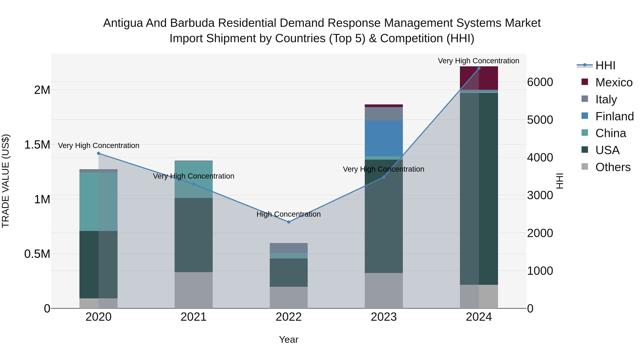Viewport: 644px width, 362px height.
Task: Click the China teal legend swatch
Action: point(585,133)
